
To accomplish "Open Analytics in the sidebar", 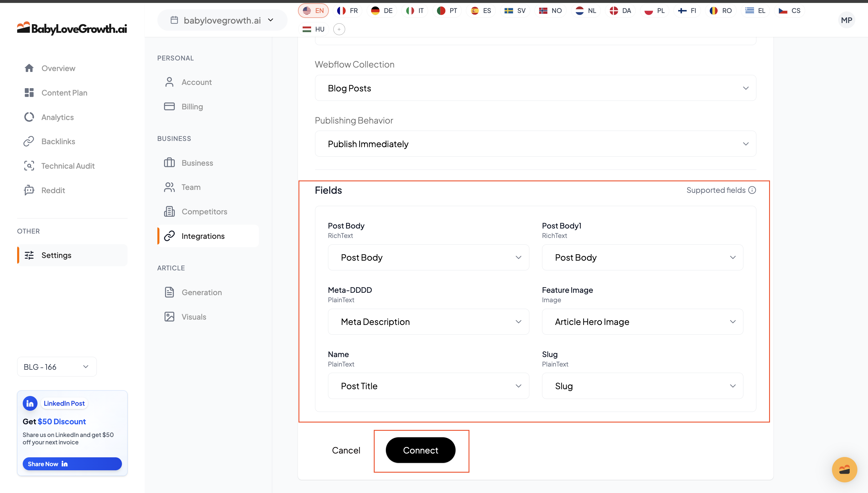I will pyautogui.click(x=57, y=117).
